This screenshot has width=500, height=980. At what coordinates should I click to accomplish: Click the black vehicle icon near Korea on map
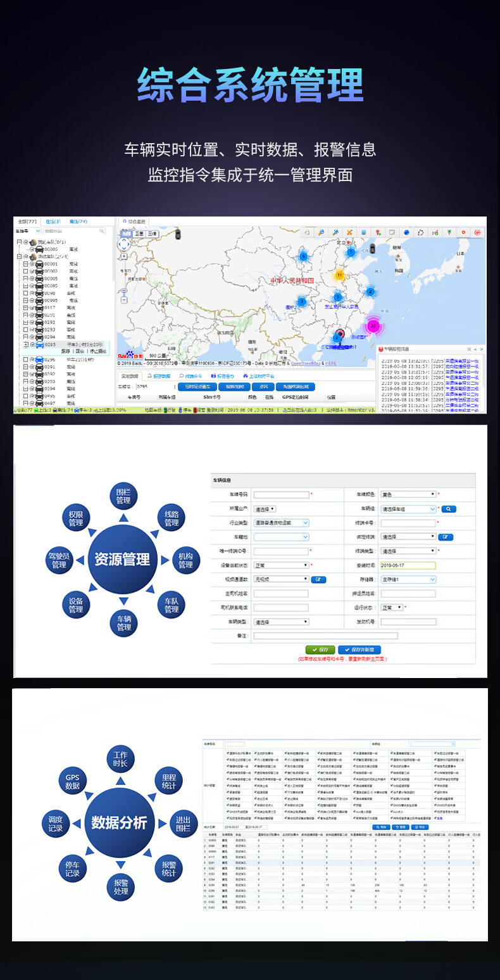click(373, 248)
